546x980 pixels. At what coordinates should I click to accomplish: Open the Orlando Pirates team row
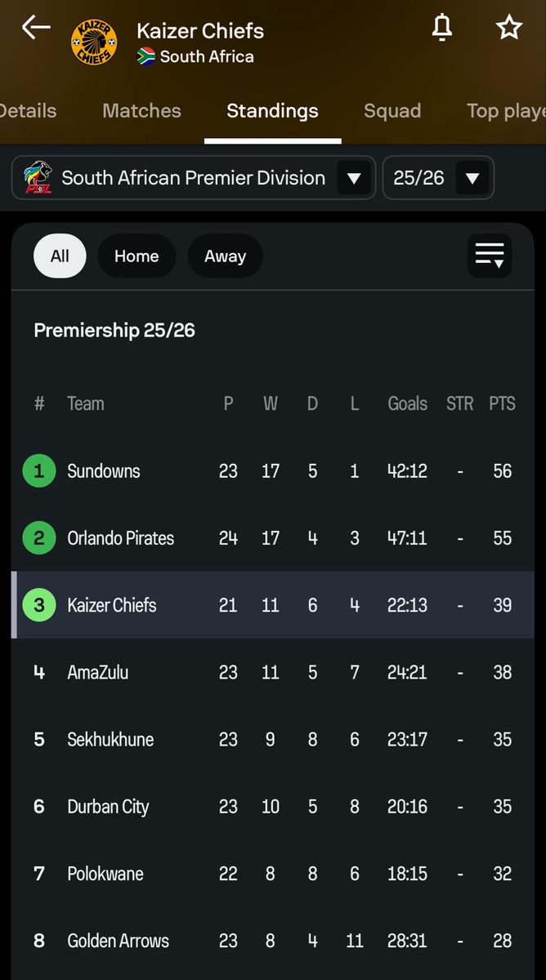(x=273, y=538)
